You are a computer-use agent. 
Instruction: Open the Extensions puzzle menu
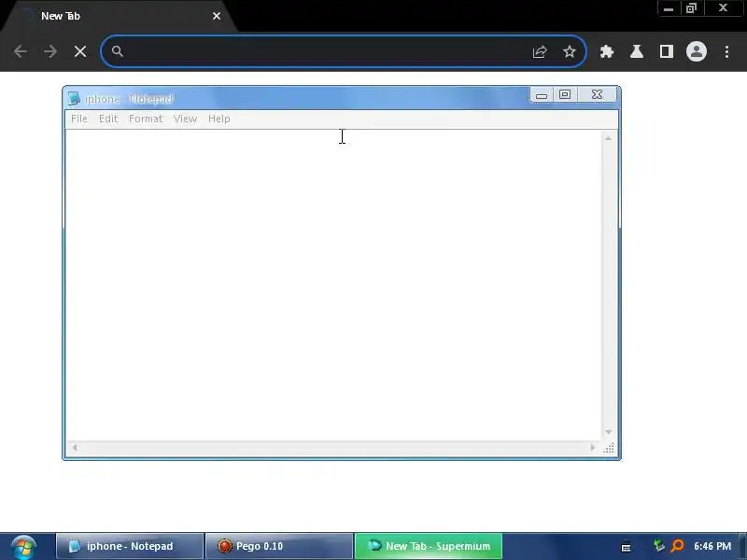[606, 51]
